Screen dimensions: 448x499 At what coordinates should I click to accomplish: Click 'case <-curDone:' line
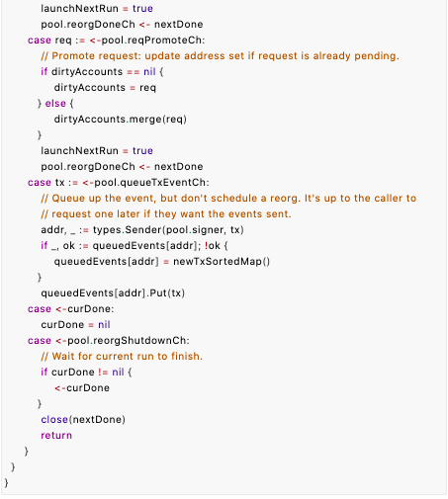(x=71, y=308)
